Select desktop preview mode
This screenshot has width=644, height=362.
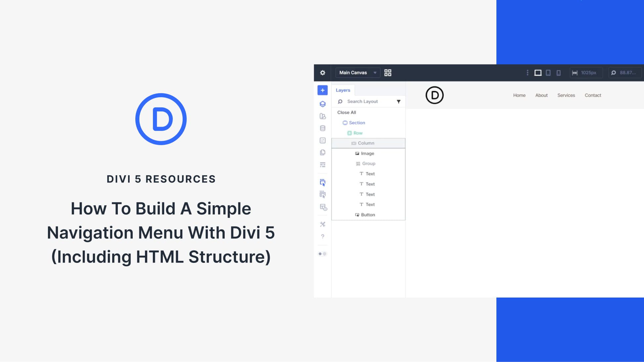coord(538,73)
